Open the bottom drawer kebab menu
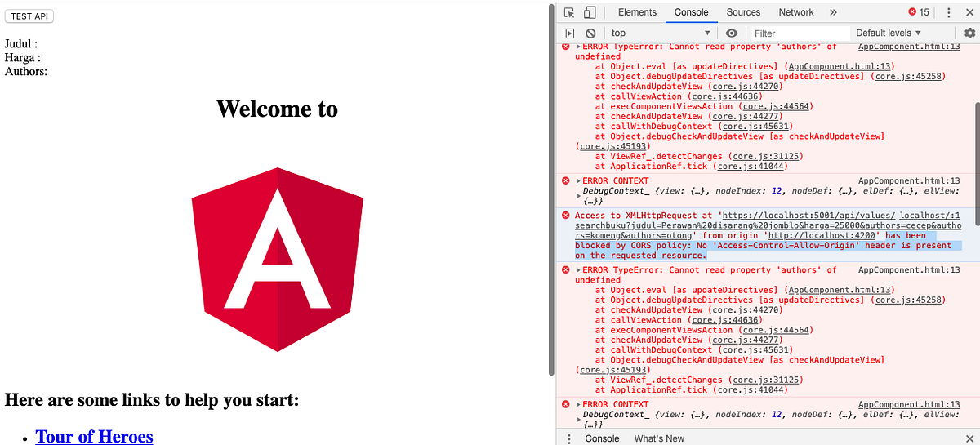The width and height of the screenshot is (980, 445). tap(569, 438)
